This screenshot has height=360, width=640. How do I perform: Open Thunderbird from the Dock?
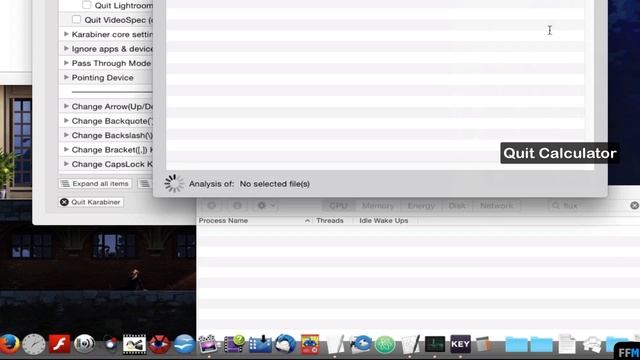(285, 344)
